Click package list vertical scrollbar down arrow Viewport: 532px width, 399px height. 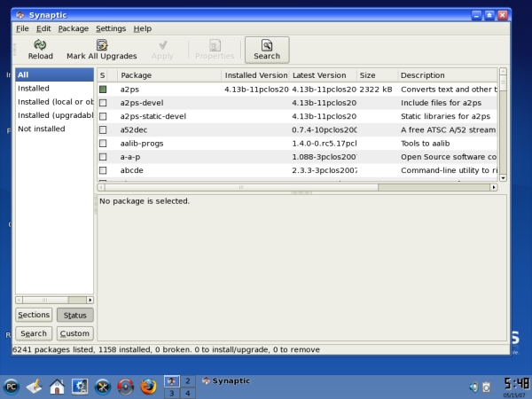click(x=503, y=178)
